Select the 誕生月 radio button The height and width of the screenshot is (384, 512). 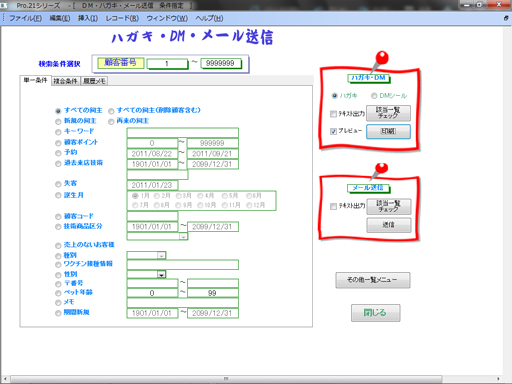[58, 195]
